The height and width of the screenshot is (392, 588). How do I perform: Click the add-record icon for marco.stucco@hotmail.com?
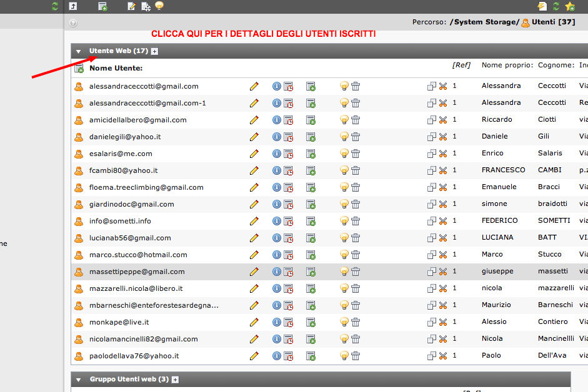coord(311,255)
